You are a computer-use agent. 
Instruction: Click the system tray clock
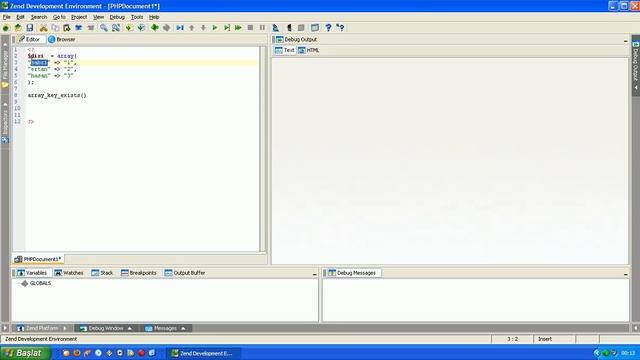[x=628, y=353]
